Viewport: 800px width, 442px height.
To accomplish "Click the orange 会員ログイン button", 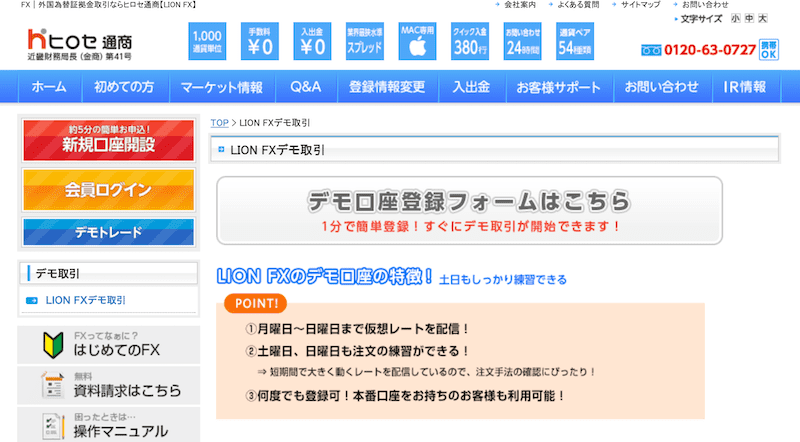I will [x=108, y=189].
